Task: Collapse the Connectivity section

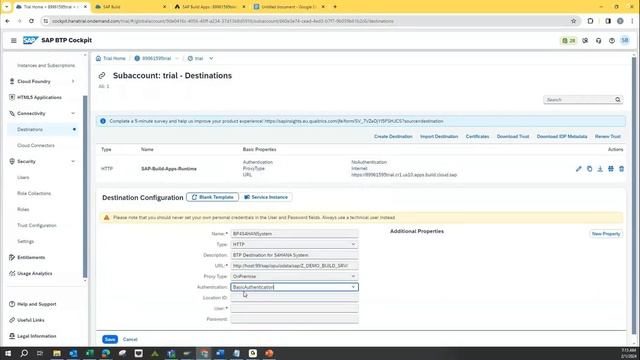Action: (x=73, y=113)
